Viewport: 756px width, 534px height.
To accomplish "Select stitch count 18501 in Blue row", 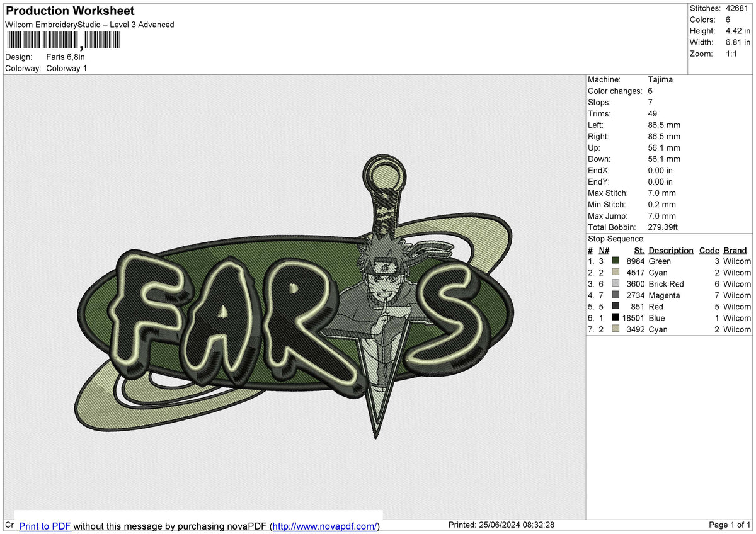I will tap(634, 318).
